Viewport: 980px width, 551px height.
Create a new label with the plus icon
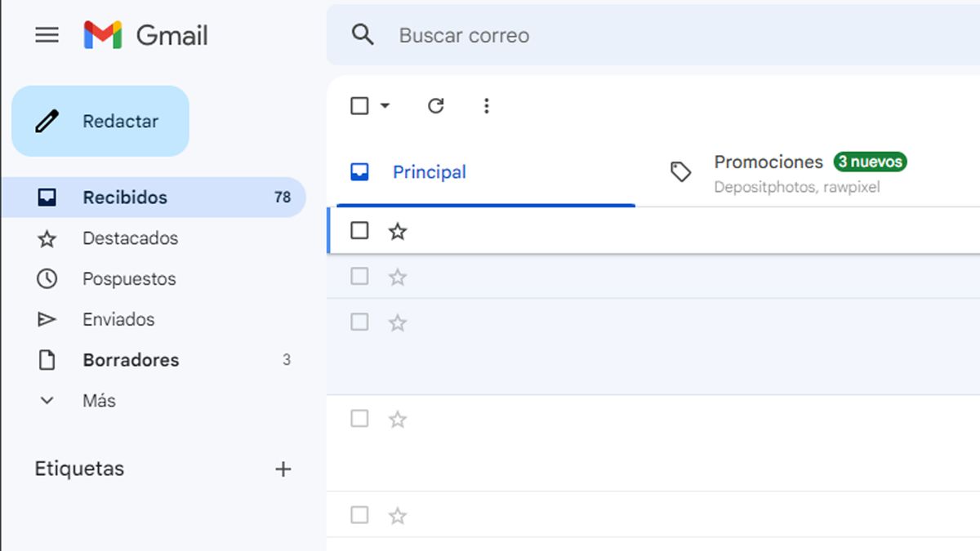click(x=283, y=469)
